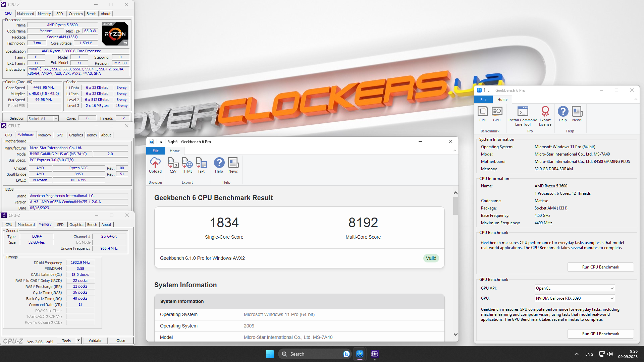Click the Valid badge in benchmark result

431,258
